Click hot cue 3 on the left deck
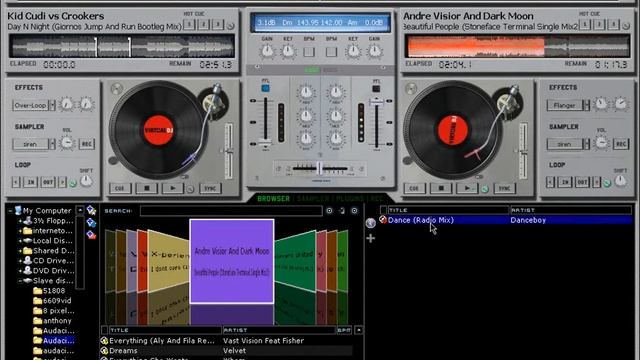This screenshot has width=640, height=360. pyautogui.click(x=218, y=24)
